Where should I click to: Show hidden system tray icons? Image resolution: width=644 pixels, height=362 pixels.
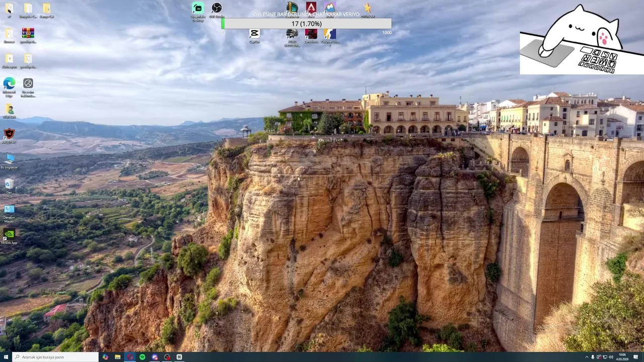(x=586, y=357)
